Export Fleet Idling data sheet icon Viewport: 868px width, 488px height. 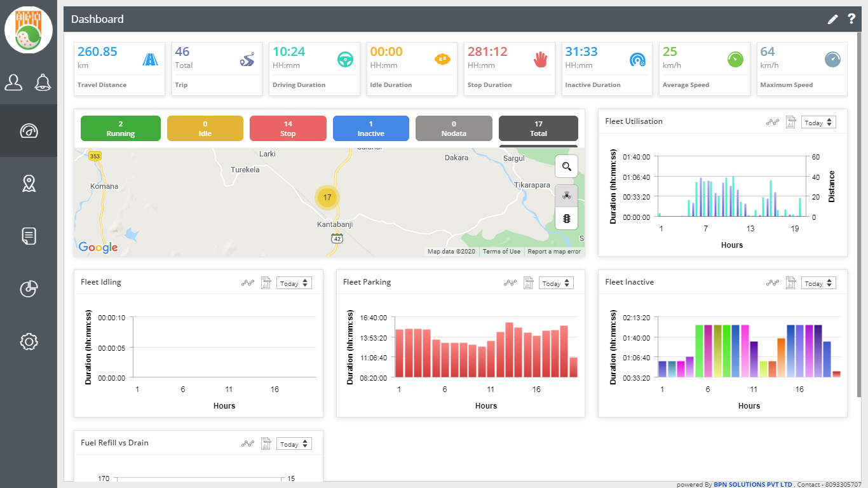(266, 283)
